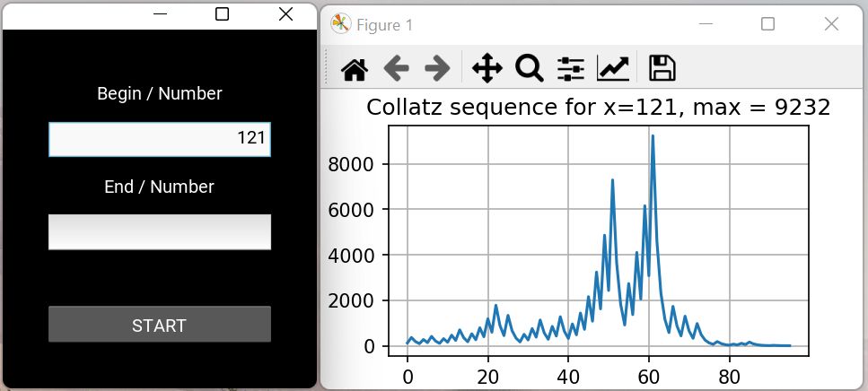This screenshot has width=868, height=391.
Task: Reset the plot to original view (Home)
Action: (x=355, y=68)
